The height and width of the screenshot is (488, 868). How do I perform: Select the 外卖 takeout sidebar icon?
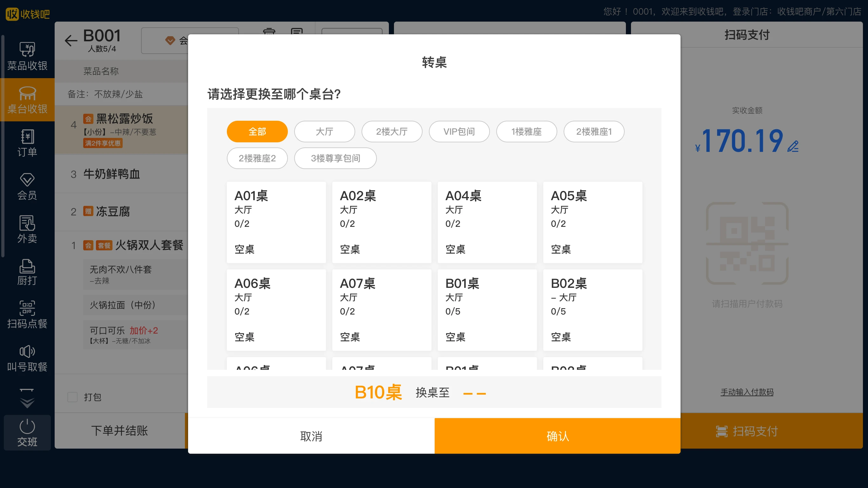tap(27, 229)
